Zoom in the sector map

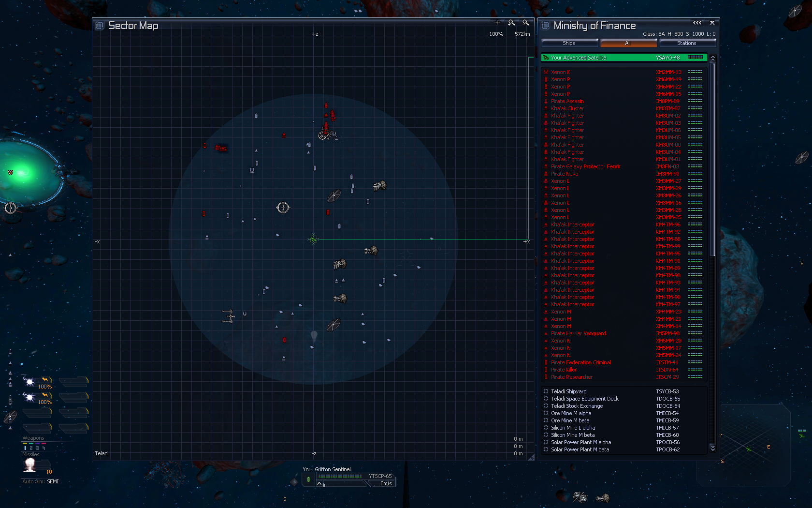[x=511, y=23]
